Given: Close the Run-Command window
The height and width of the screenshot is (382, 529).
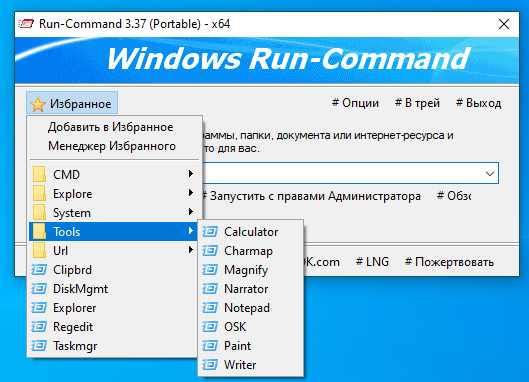Looking at the screenshot, I should 504,24.
